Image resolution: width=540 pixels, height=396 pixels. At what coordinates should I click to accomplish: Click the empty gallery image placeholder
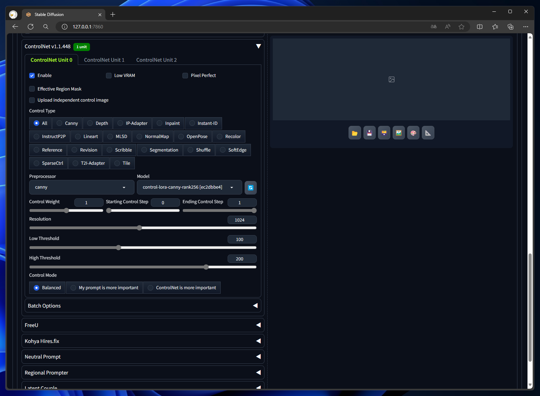click(391, 79)
